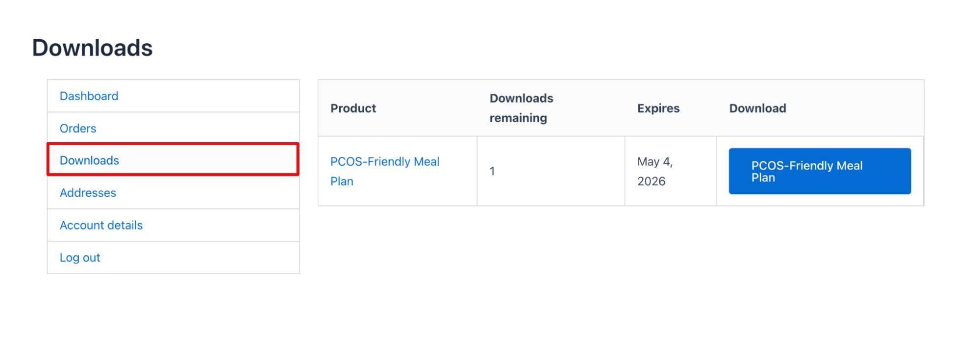Select the Expires column header
980x337 pixels.
pyautogui.click(x=658, y=108)
